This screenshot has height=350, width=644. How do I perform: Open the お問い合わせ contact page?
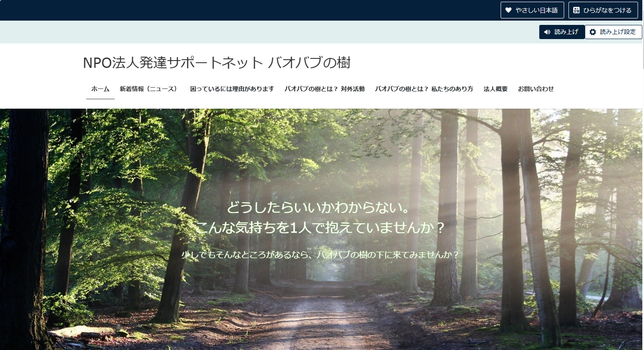536,89
